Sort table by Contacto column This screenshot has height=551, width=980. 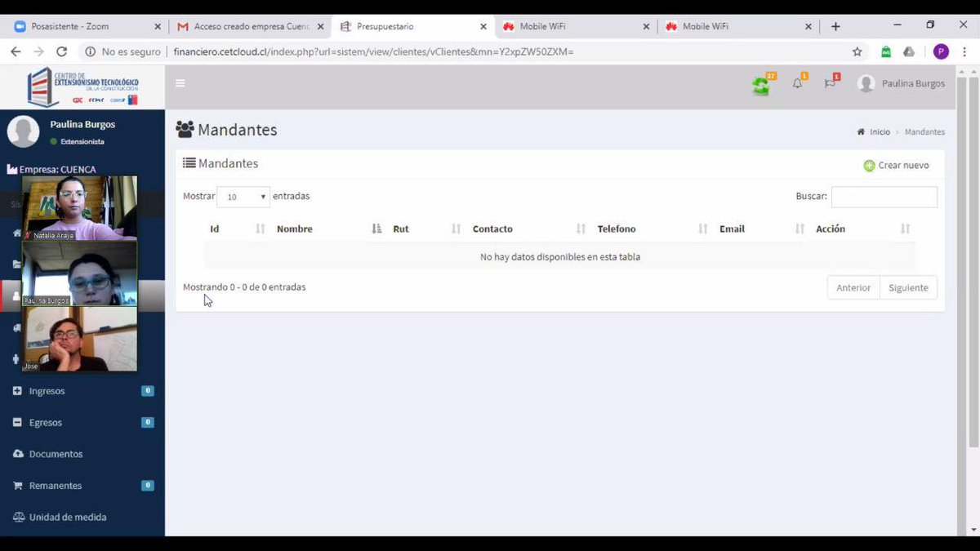click(x=528, y=229)
